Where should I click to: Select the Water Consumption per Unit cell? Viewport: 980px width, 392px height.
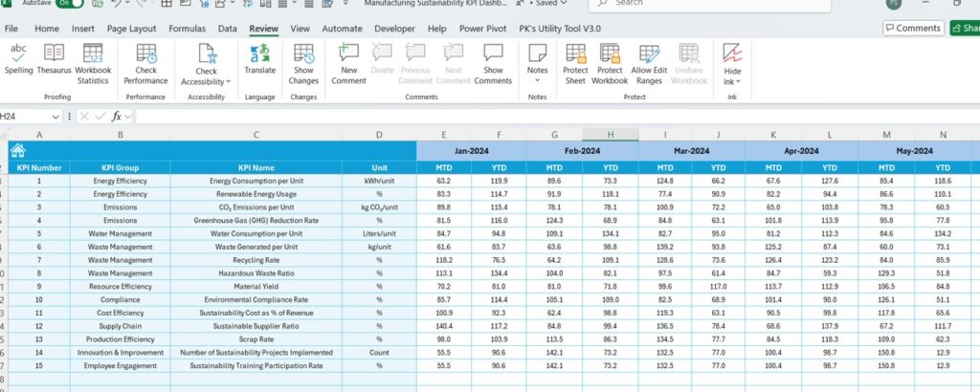click(x=256, y=234)
